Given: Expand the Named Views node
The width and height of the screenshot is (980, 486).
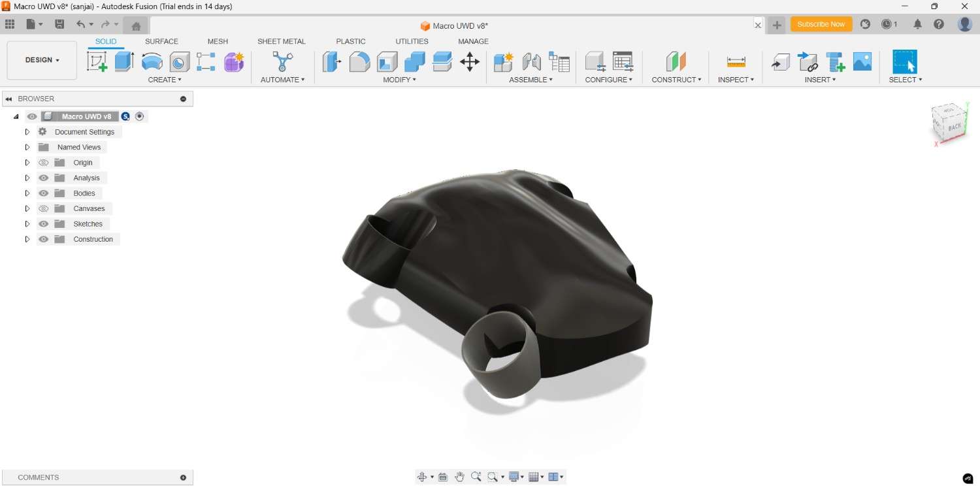Looking at the screenshot, I should tap(27, 147).
